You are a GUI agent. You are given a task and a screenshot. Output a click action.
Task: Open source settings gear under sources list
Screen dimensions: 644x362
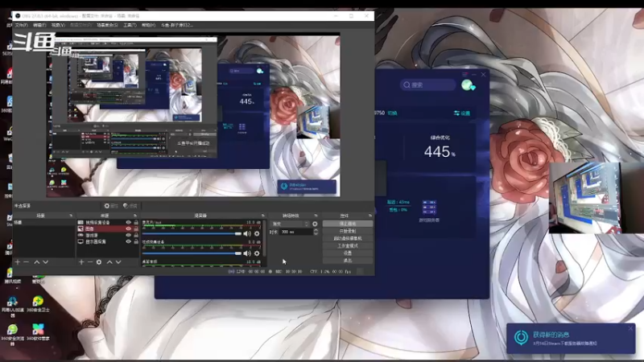(99, 262)
